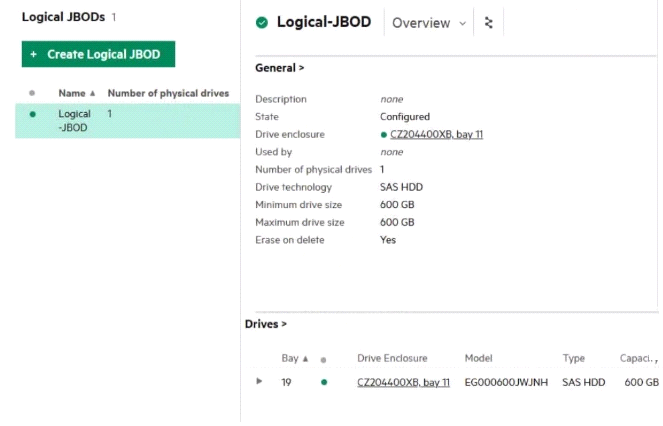Open the Drives section link
The image size is (663, 426).
[x=266, y=324]
